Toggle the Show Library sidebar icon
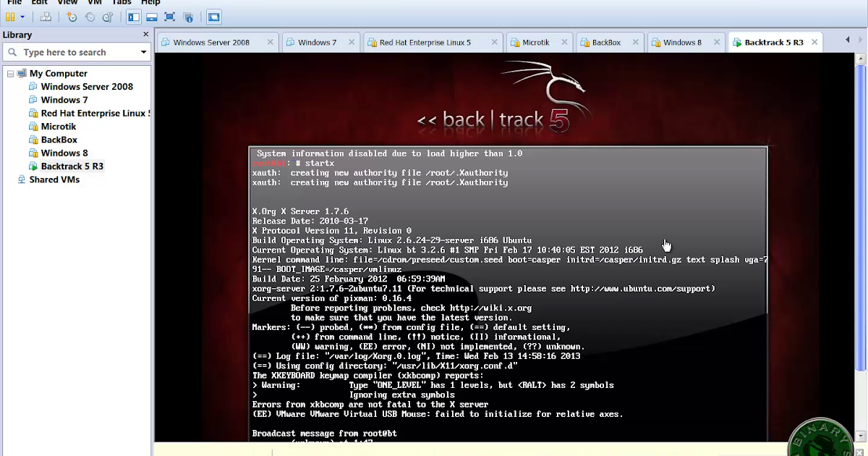This screenshot has height=456, width=868. [x=134, y=17]
